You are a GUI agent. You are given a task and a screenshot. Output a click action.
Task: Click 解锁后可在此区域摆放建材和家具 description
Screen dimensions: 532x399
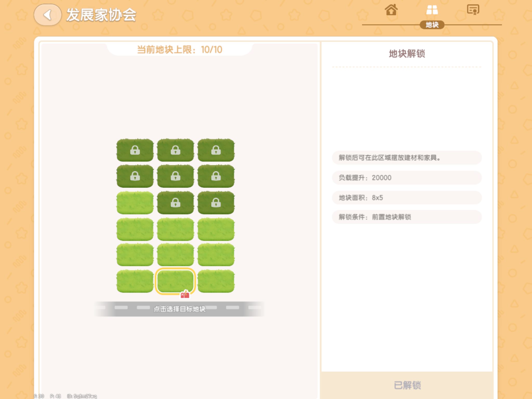407,158
